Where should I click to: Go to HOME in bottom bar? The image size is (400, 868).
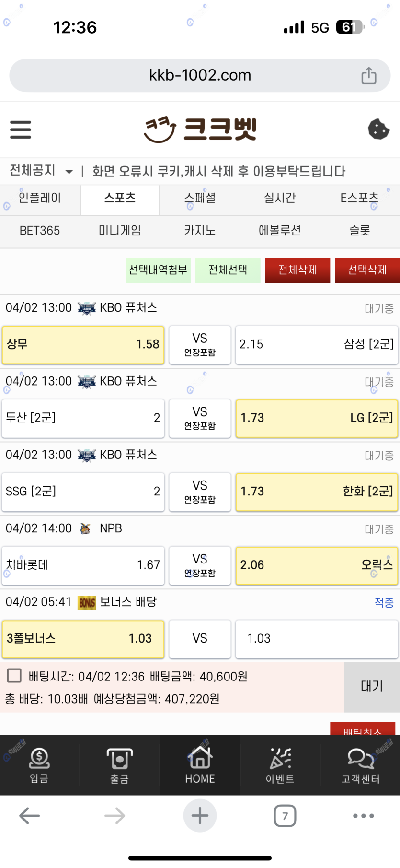[200, 765]
